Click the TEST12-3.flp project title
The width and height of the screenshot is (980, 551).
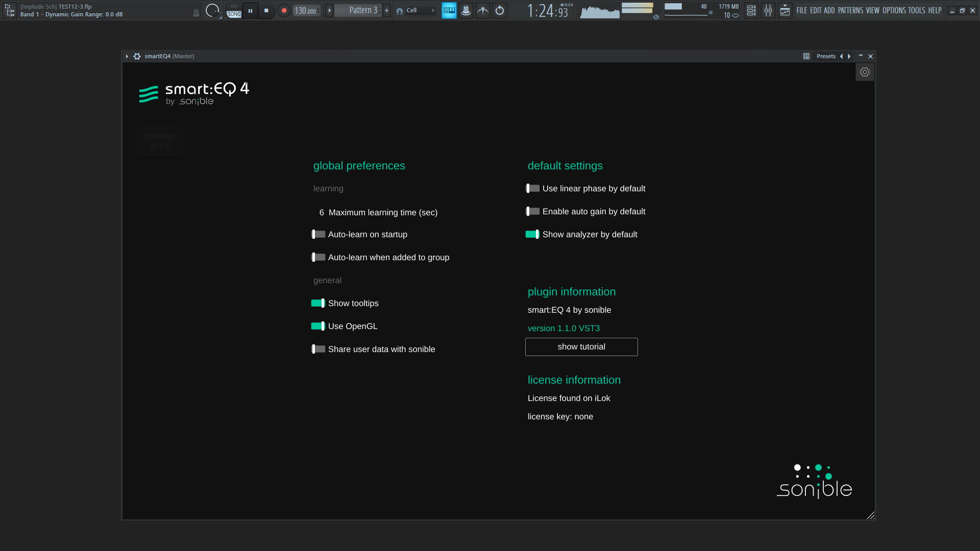[75, 7]
